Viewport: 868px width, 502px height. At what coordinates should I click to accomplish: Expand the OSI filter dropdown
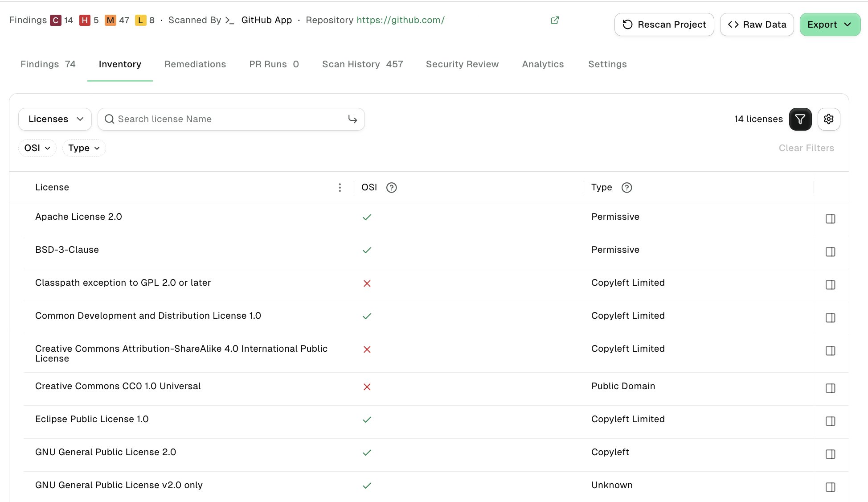tap(37, 148)
